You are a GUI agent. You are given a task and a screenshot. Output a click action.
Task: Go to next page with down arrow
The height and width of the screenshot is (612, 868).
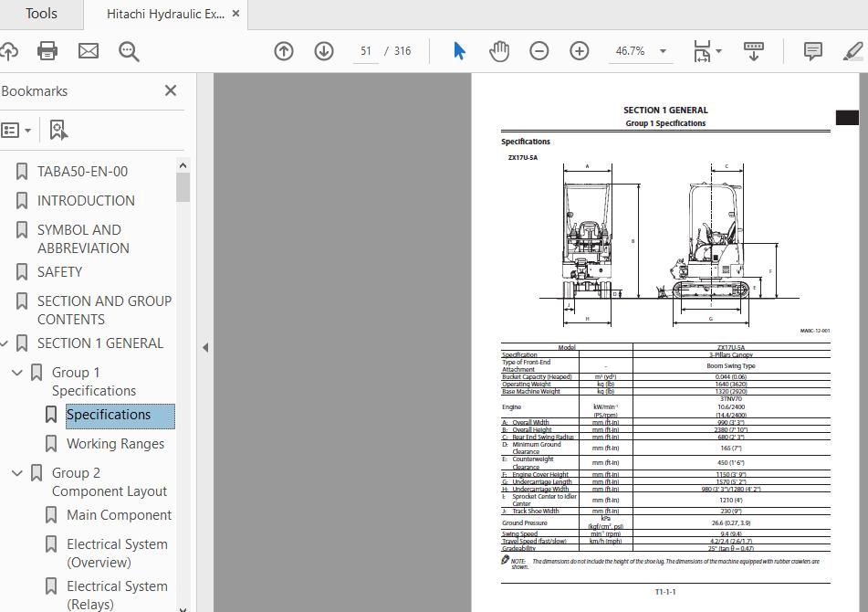(324, 51)
